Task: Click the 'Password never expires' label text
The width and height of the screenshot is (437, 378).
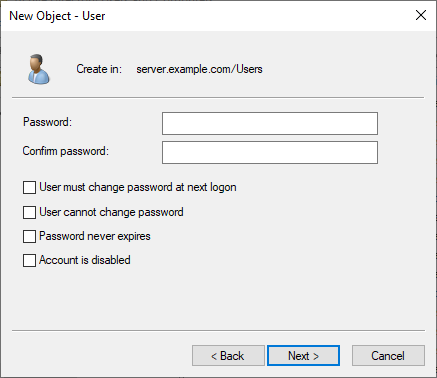Action: coord(95,236)
